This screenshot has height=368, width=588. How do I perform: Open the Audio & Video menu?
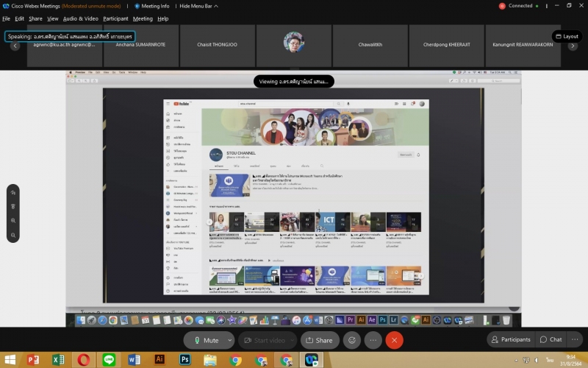(80, 18)
